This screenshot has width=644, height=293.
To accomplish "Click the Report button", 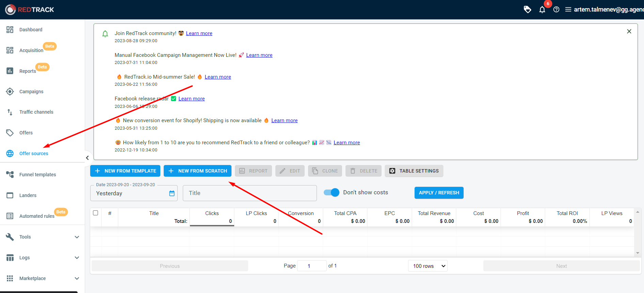I will pyautogui.click(x=253, y=171).
